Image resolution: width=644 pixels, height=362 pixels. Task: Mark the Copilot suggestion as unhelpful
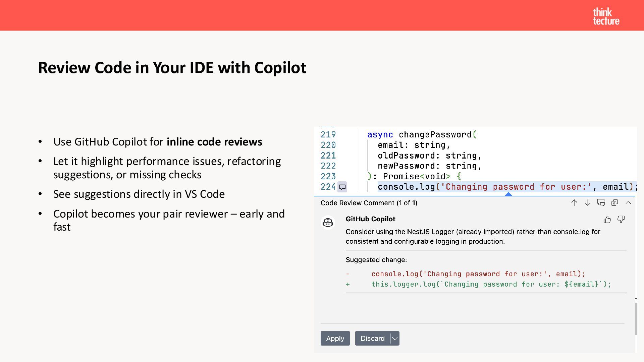(x=621, y=220)
